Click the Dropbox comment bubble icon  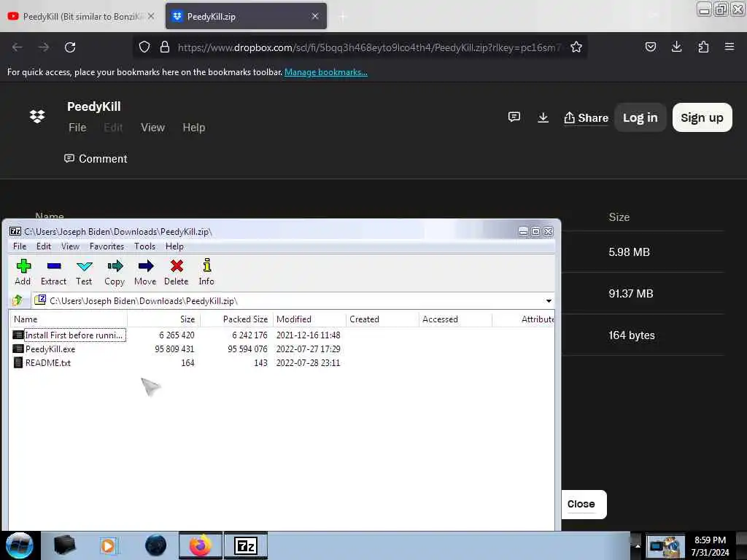(x=514, y=117)
